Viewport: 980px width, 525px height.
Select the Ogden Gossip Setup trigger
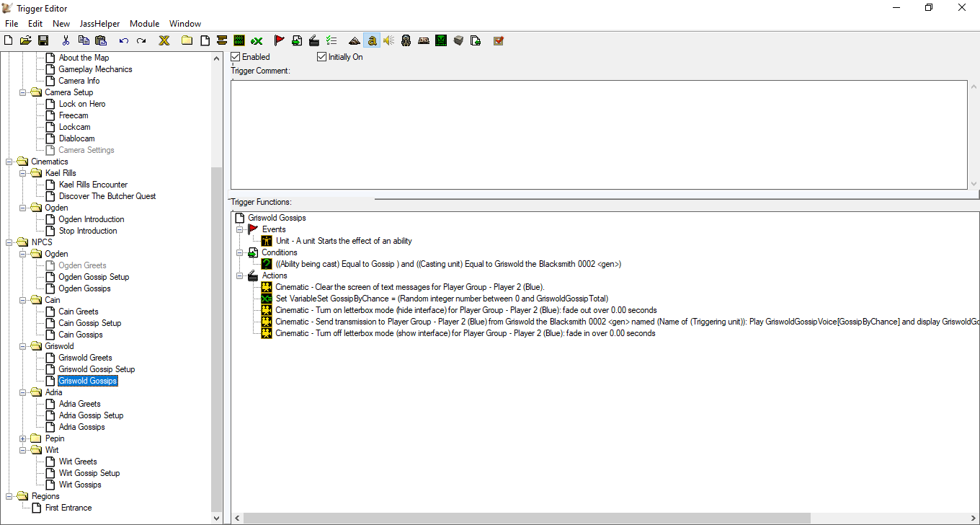(x=94, y=277)
